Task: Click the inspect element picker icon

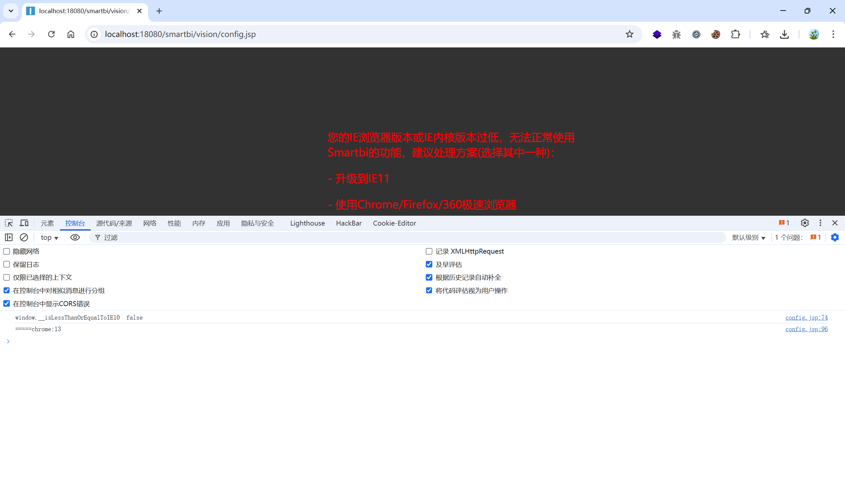Action: (x=9, y=223)
